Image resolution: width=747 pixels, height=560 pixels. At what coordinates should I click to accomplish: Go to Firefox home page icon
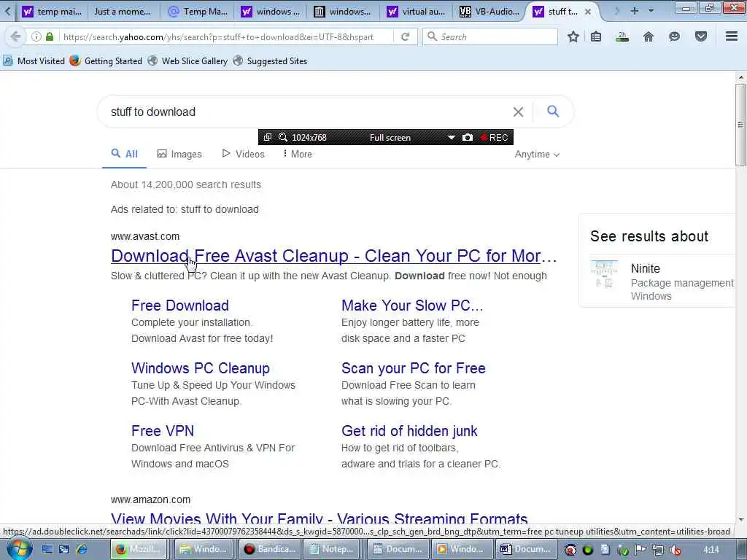(x=648, y=36)
